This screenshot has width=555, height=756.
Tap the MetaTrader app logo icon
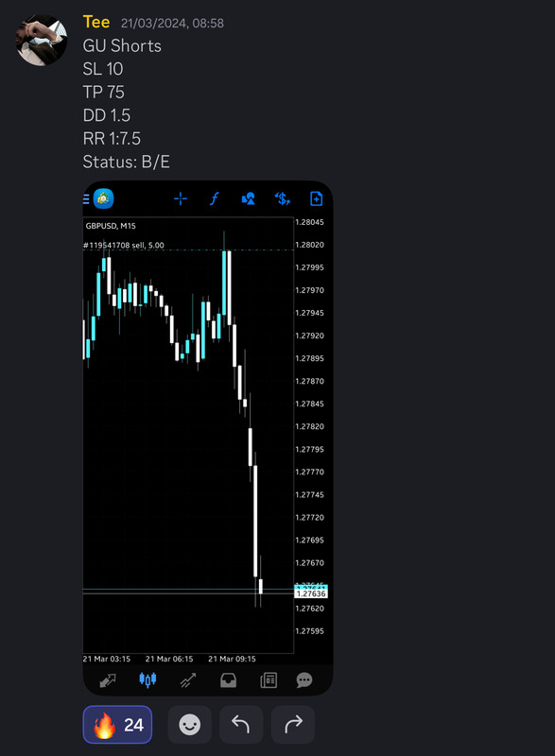pos(103,198)
